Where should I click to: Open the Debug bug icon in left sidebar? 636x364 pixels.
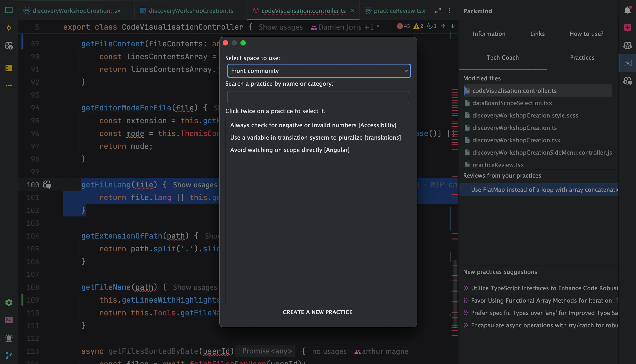click(x=9, y=338)
